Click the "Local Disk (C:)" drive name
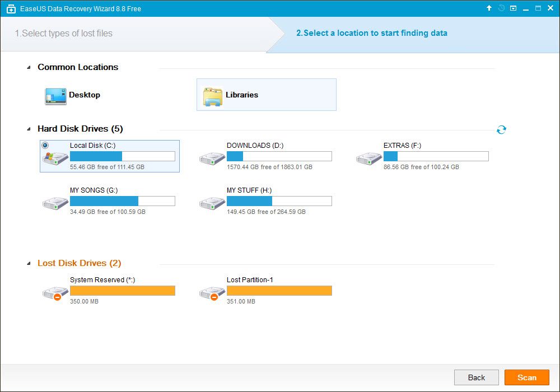560x392 pixels. click(x=93, y=146)
